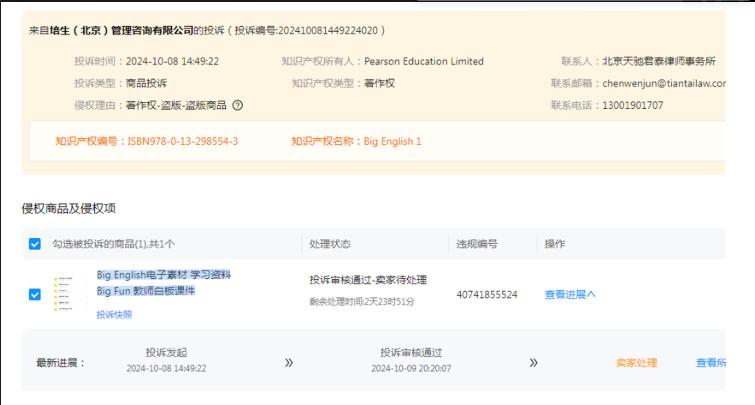
Task: Open the 投诉快照 snapshot link
Action: (x=114, y=314)
